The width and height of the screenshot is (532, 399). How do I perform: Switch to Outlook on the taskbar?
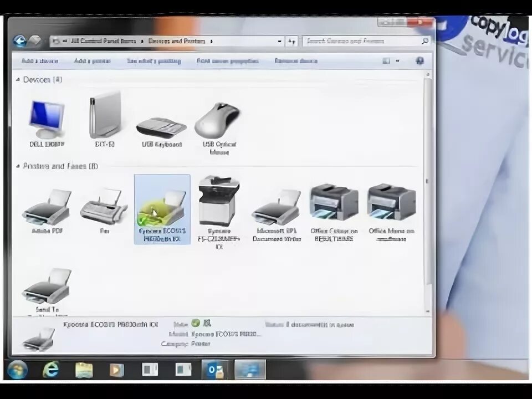[215, 370]
